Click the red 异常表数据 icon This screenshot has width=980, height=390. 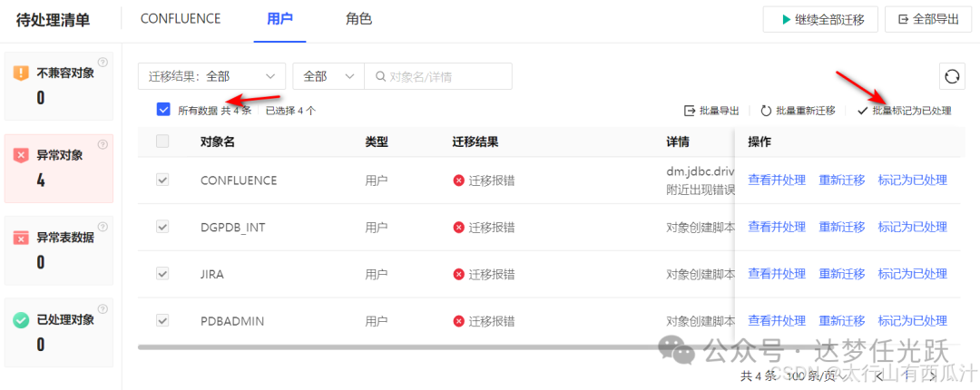[x=21, y=238]
